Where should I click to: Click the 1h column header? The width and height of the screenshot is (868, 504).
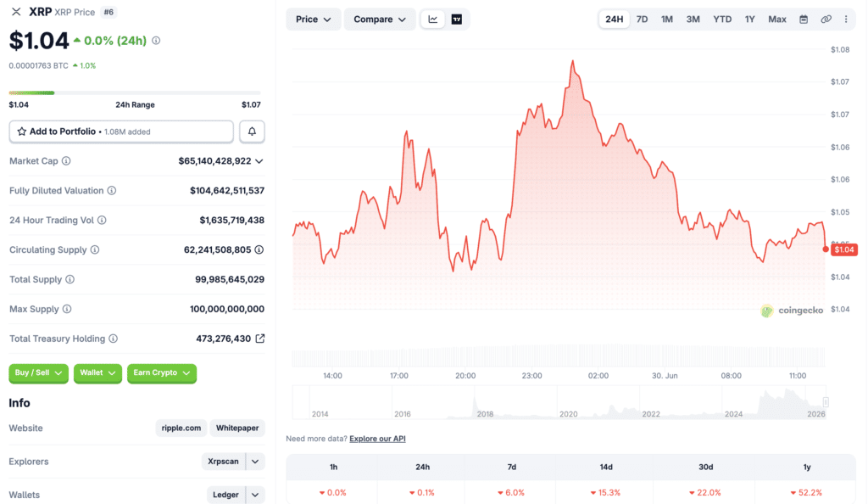(x=333, y=467)
